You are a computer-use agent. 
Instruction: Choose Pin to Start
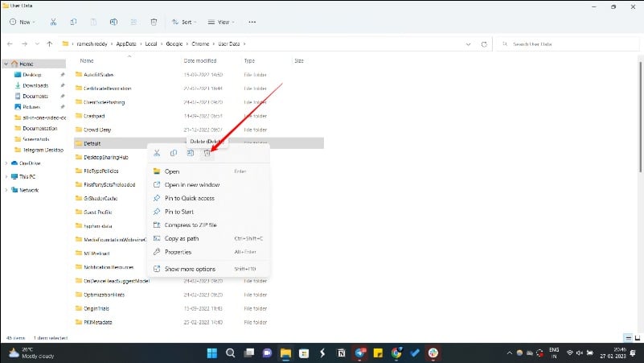point(208,212)
